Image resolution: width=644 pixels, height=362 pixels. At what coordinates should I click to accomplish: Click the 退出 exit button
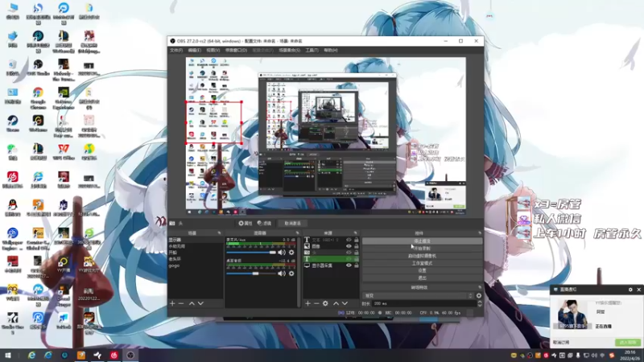(x=422, y=278)
